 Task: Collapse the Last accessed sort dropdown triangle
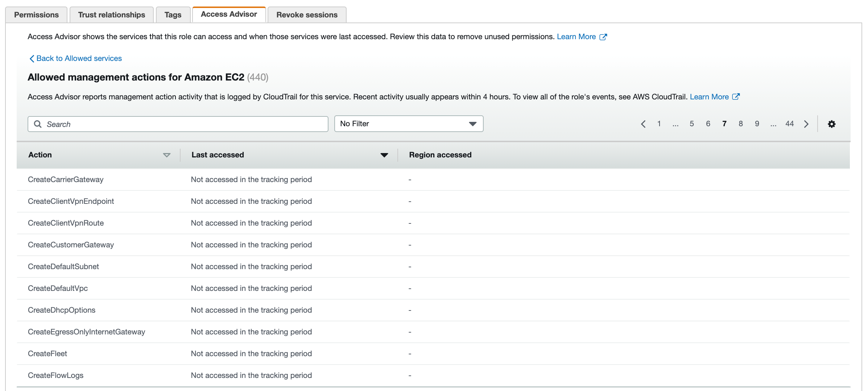pyautogui.click(x=384, y=155)
